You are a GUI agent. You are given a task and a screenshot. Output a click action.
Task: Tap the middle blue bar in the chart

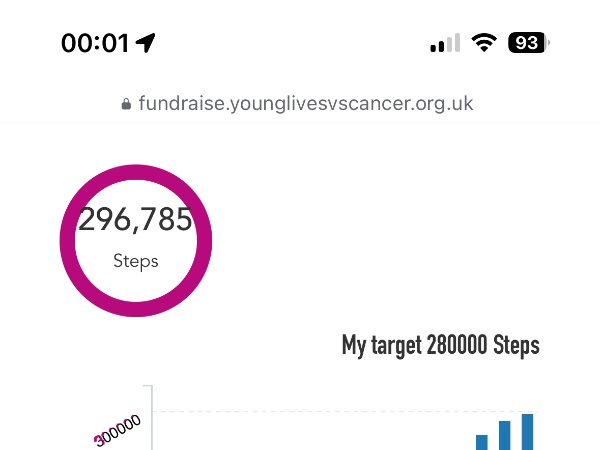tap(505, 435)
